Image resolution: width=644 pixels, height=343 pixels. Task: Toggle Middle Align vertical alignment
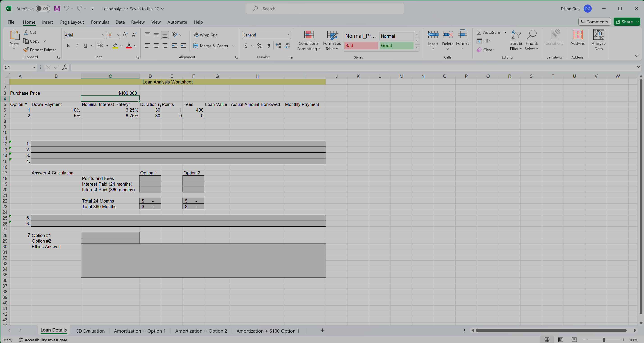coord(156,35)
